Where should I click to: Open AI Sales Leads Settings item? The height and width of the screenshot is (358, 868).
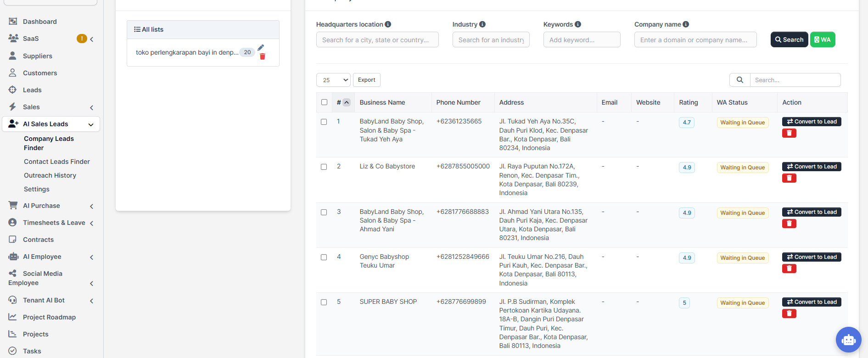pos(37,189)
